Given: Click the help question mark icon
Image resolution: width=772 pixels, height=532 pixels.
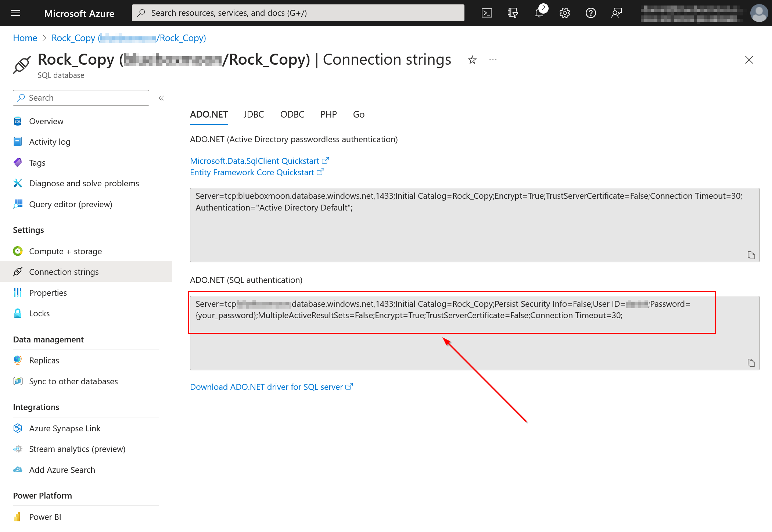Looking at the screenshot, I should tap(590, 13).
